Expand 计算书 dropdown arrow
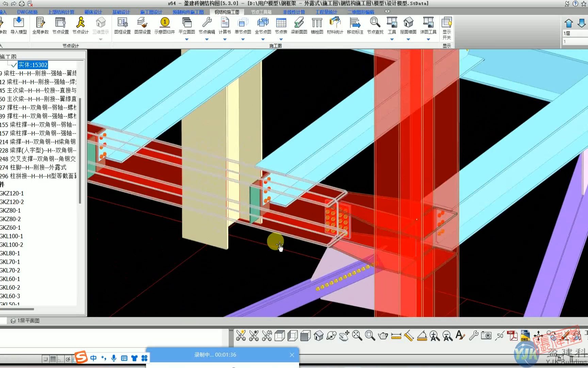This screenshot has width=588, height=368. [x=225, y=39]
